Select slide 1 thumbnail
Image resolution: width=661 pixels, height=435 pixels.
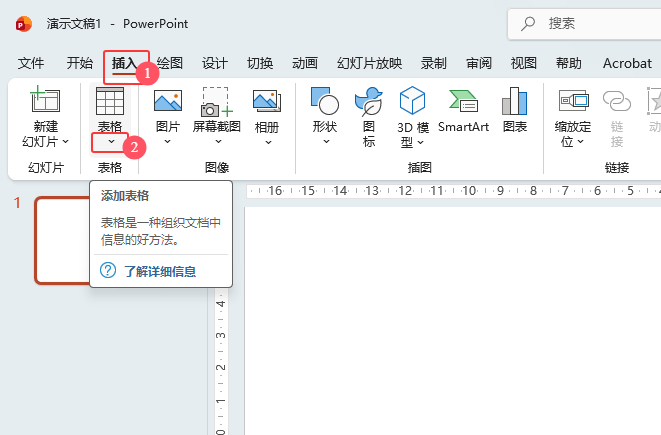[62, 240]
